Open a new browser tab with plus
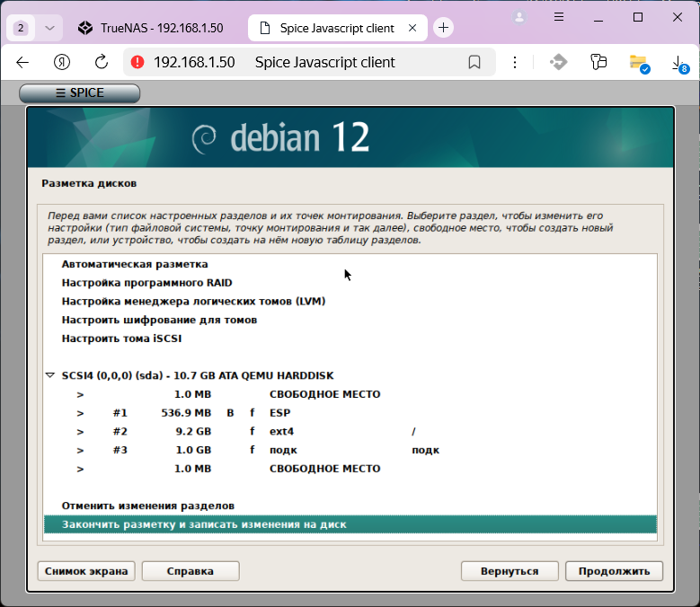Viewport: 700px width, 607px height. [x=443, y=28]
